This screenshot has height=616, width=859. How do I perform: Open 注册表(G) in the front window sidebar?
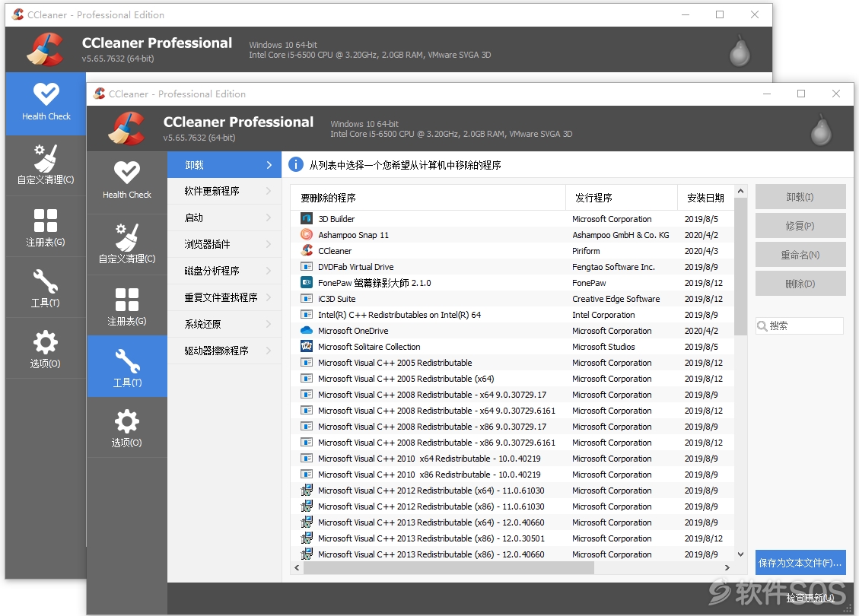point(126,306)
